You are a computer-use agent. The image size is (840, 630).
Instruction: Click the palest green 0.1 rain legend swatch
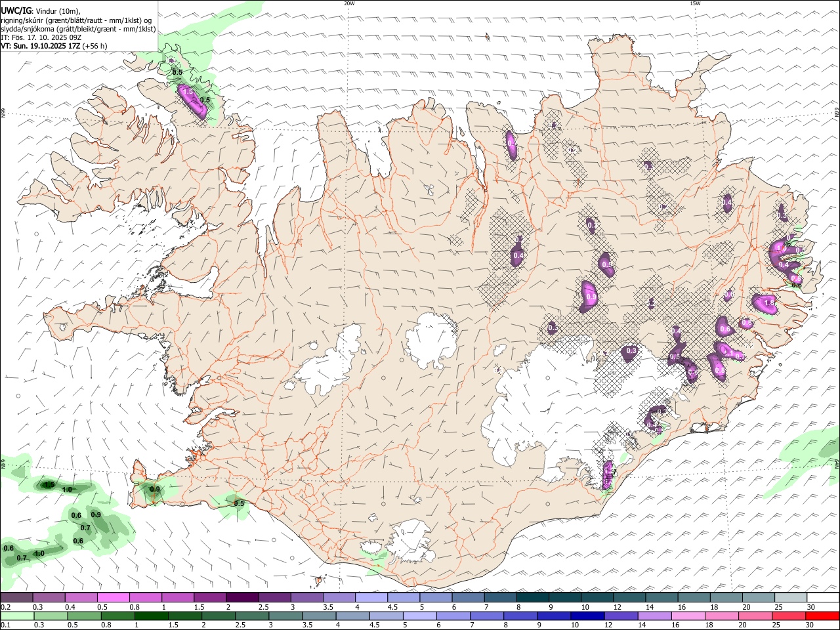pyautogui.click(x=17, y=616)
